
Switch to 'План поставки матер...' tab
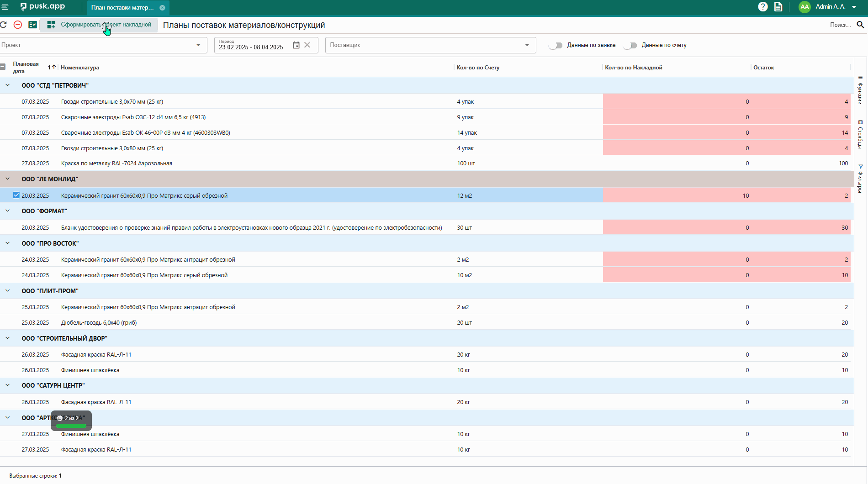click(122, 7)
